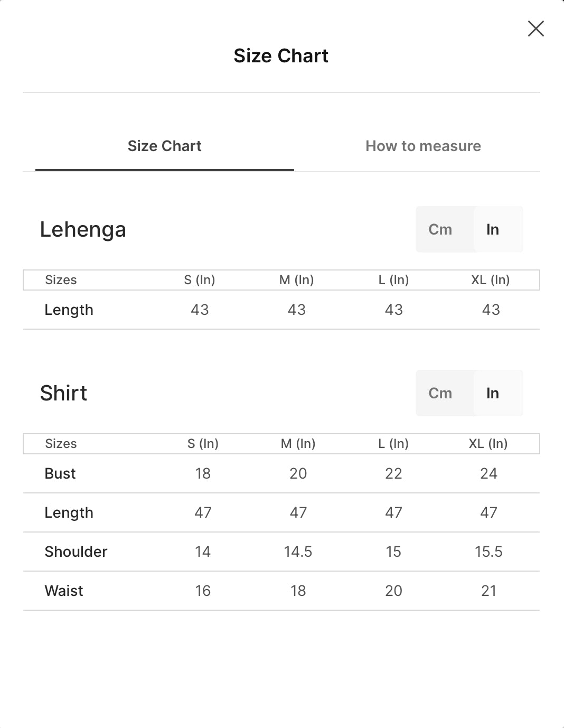Screen dimensions: 564x728
Task: Click the Shirt L (In) column header
Action: tap(393, 444)
